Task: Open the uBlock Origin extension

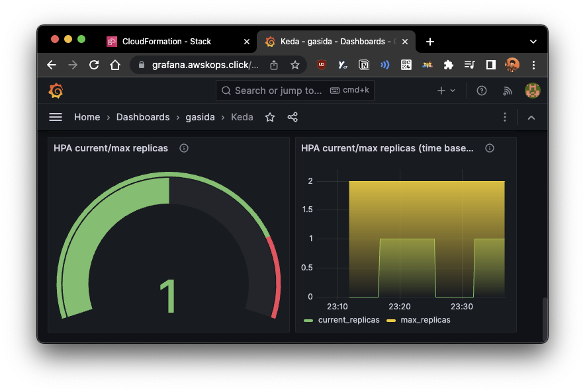Action: click(x=322, y=65)
